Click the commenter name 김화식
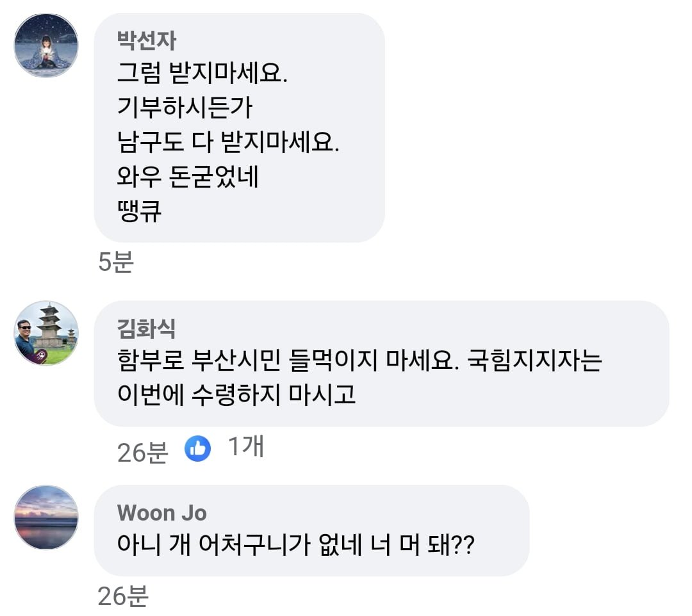The width and height of the screenshot is (692, 616). (146, 329)
